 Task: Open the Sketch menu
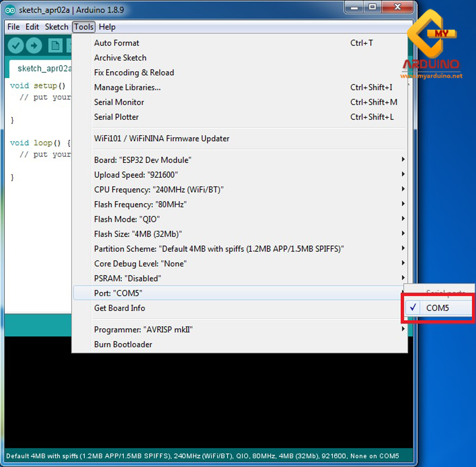[x=56, y=27]
